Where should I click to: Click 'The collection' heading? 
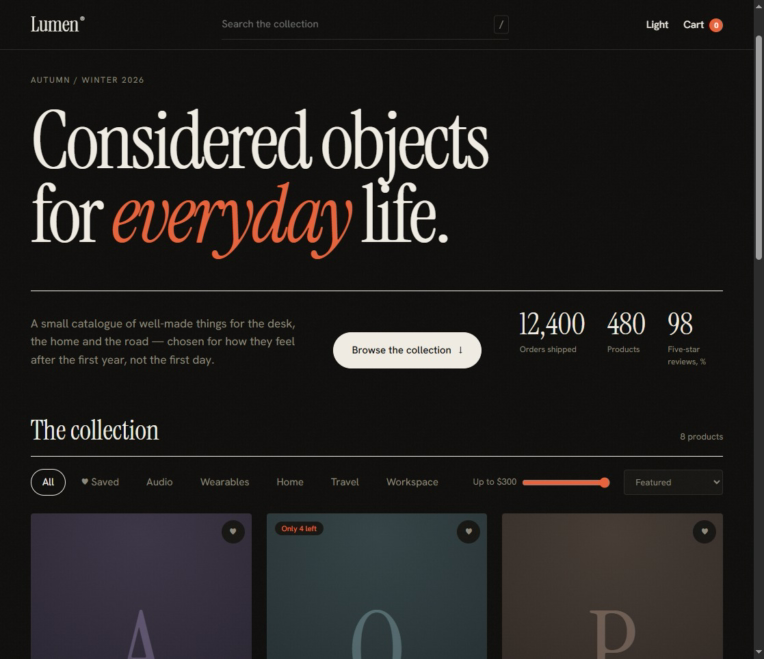95,431
